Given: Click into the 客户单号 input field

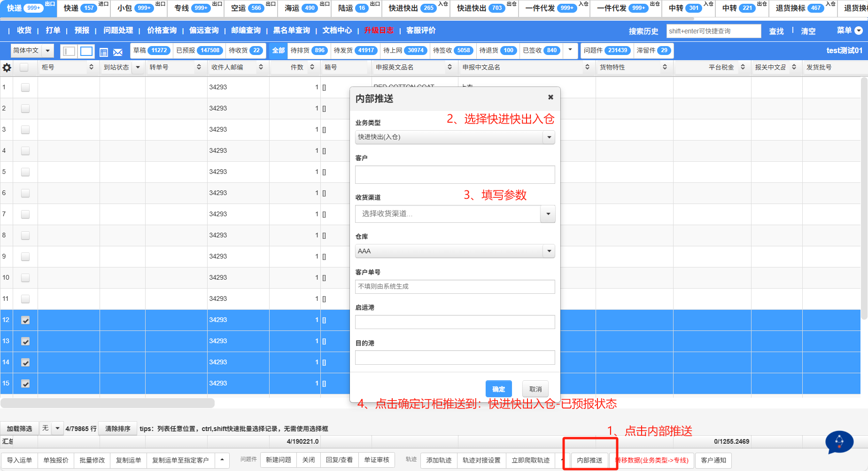Looking at the screenshot, I should 455,287.
